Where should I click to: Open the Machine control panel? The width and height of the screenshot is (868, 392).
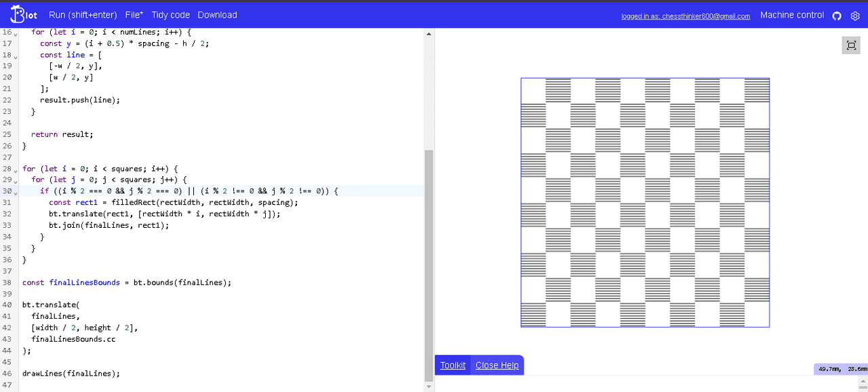pos(792,15)
